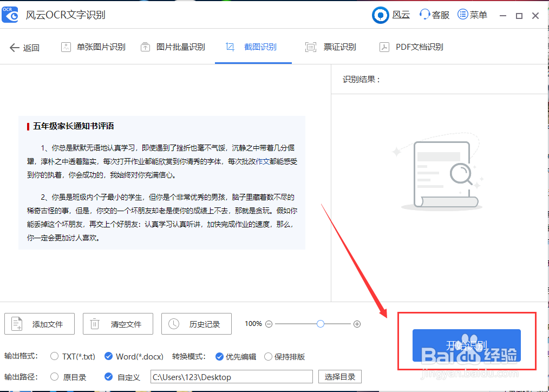Choose TXT(*.txt) as output format
549x392 pixels.
(x=54, y=357)
